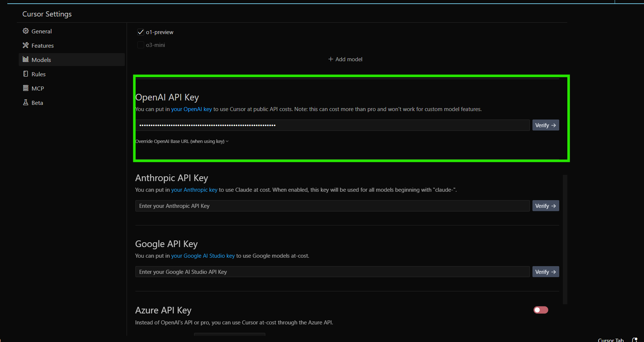Verify the Anthropic API key

[x=545, y=206]
